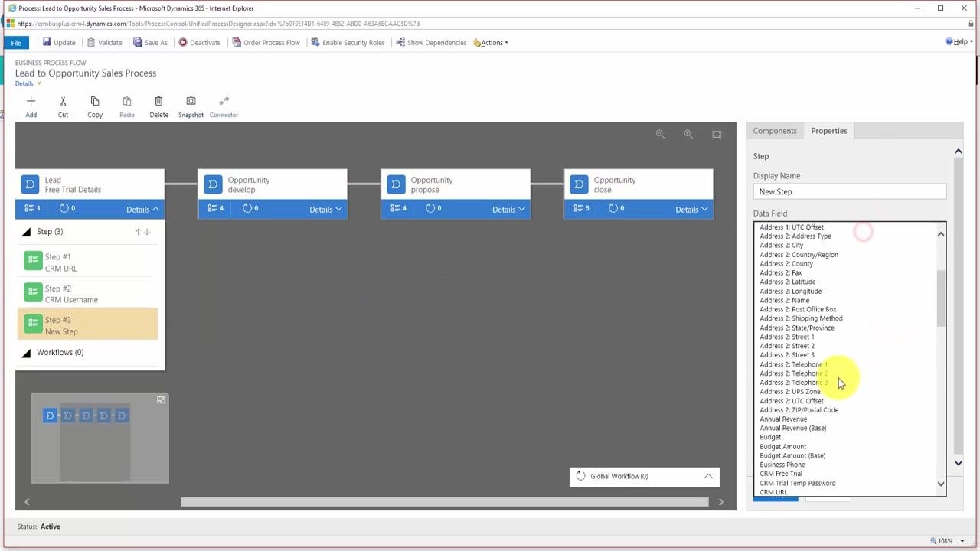Deactivate the process flow
Screen dimensions: 980x551
(199, 43)
